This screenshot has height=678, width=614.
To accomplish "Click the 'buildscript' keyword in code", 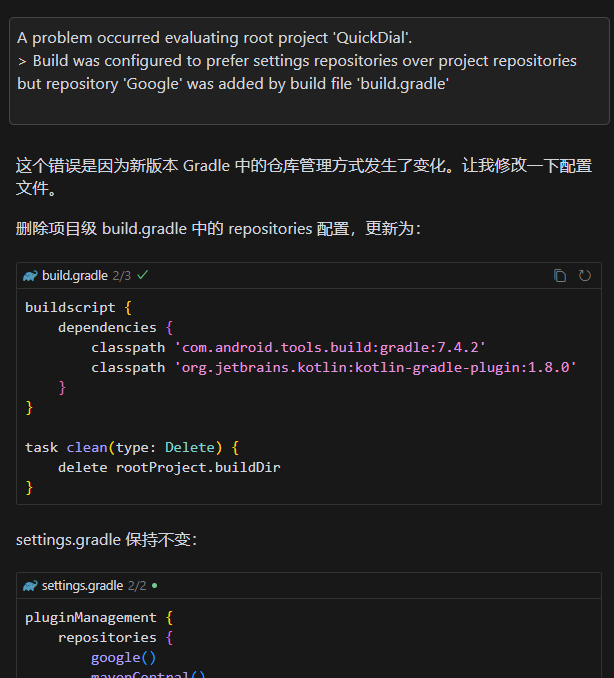I will [x=70, y=307].
